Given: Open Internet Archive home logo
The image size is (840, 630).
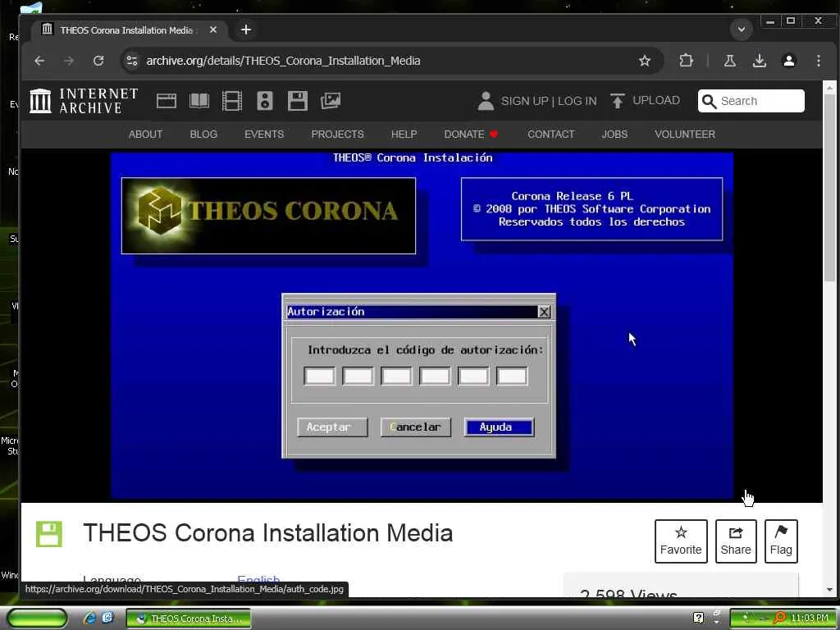Looking at the screenshot, I should (x=84, y=101).
